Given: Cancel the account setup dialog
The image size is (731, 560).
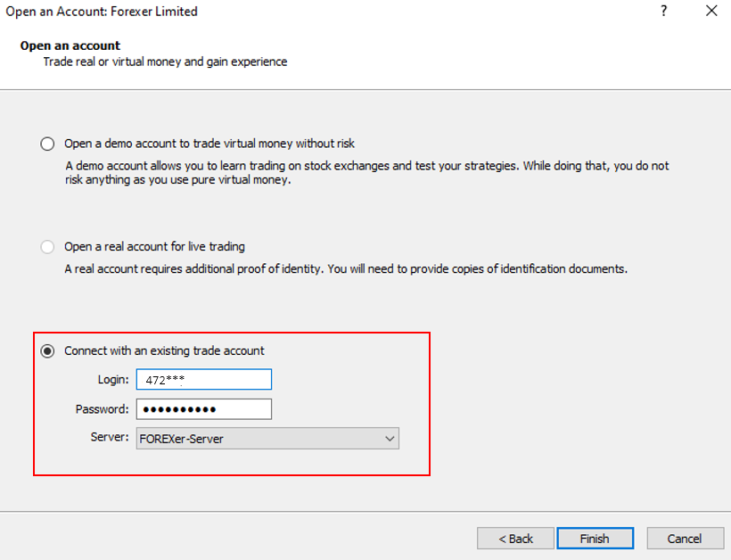Looking at the screenshot, I should (x=685, y=539).
